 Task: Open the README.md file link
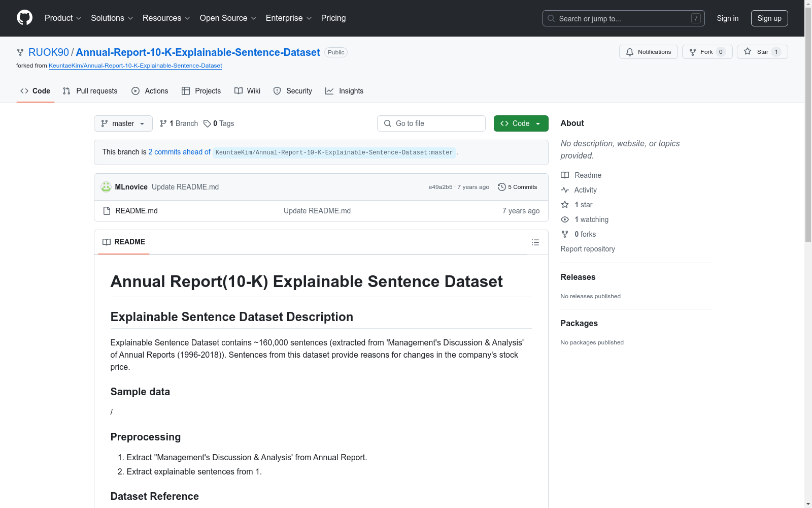coord(137,211)
